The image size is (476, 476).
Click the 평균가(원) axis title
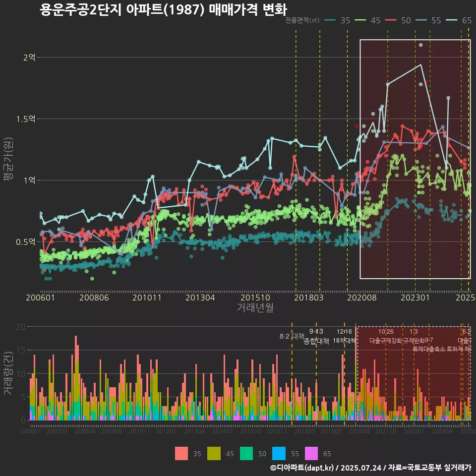click(8, 159)
